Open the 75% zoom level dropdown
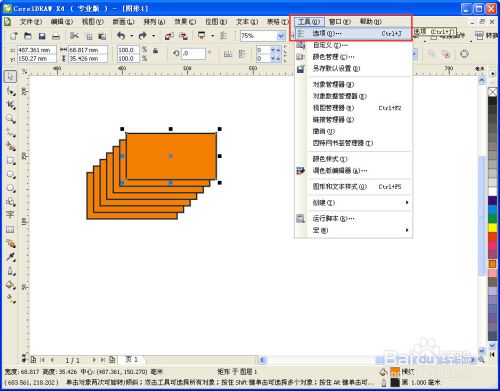Screen dimensions: 500x391 click(x=281, y=36)
